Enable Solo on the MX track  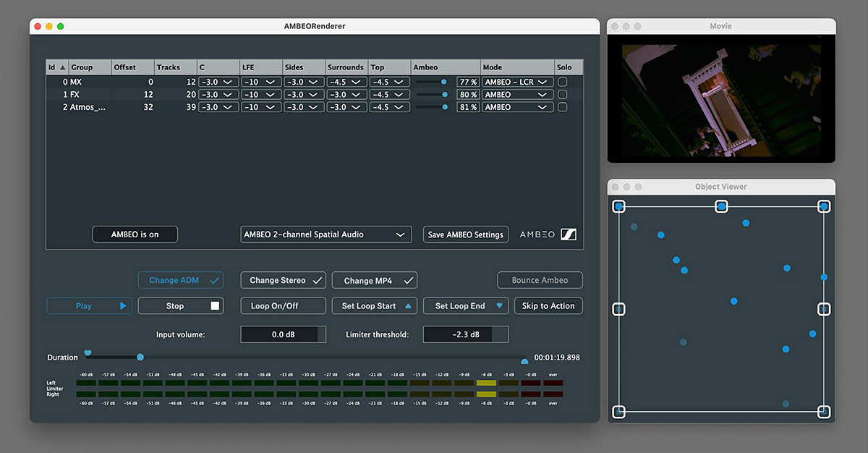click(563, 81)
